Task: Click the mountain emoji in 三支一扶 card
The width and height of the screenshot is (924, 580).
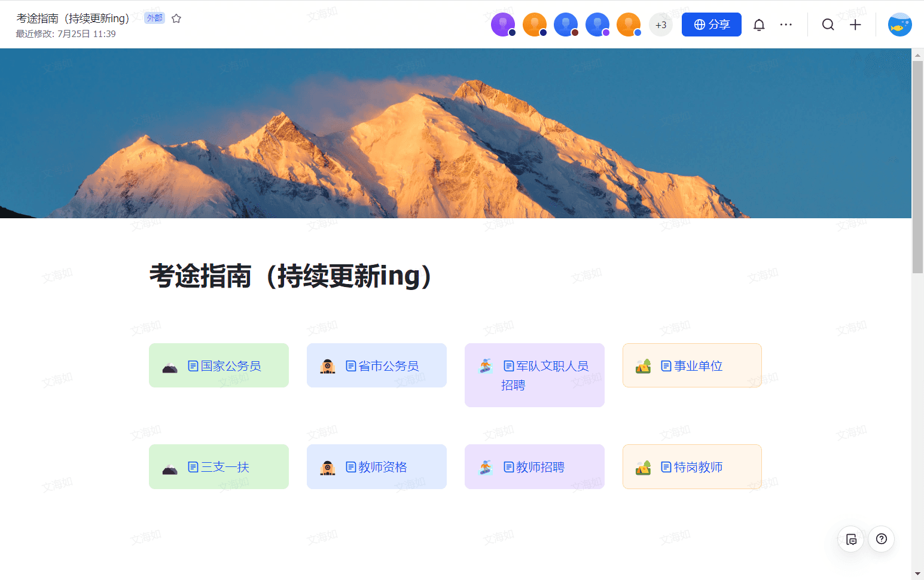Action: pyautogui.click(x=170, y=468)
